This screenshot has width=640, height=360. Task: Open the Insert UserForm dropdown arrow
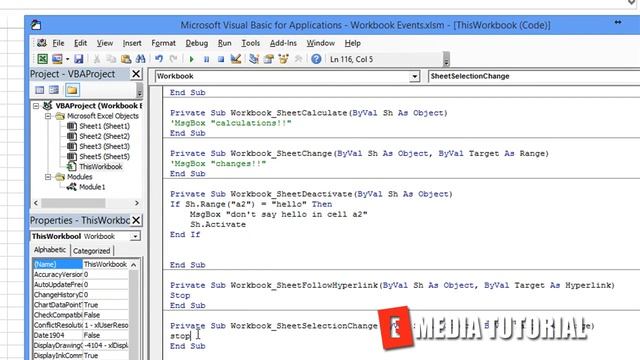(x=67, y=59)
